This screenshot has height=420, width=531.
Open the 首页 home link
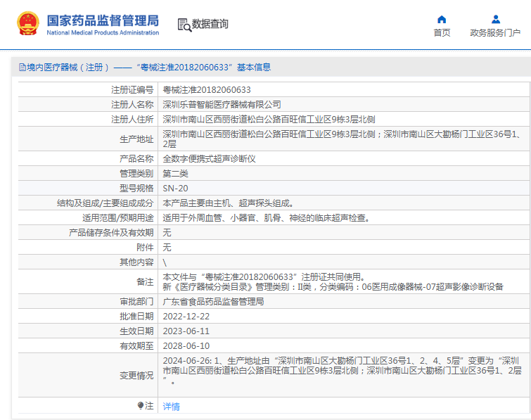[442, 33]
